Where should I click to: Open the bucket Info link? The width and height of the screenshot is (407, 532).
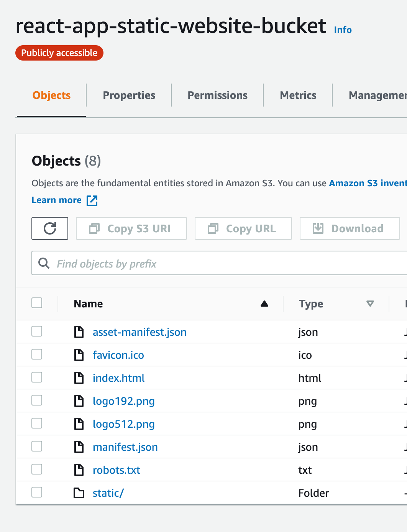[343, 30]
